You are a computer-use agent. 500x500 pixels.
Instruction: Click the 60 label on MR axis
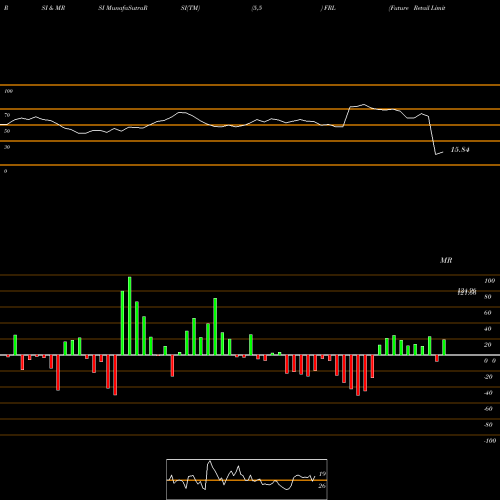488,313
